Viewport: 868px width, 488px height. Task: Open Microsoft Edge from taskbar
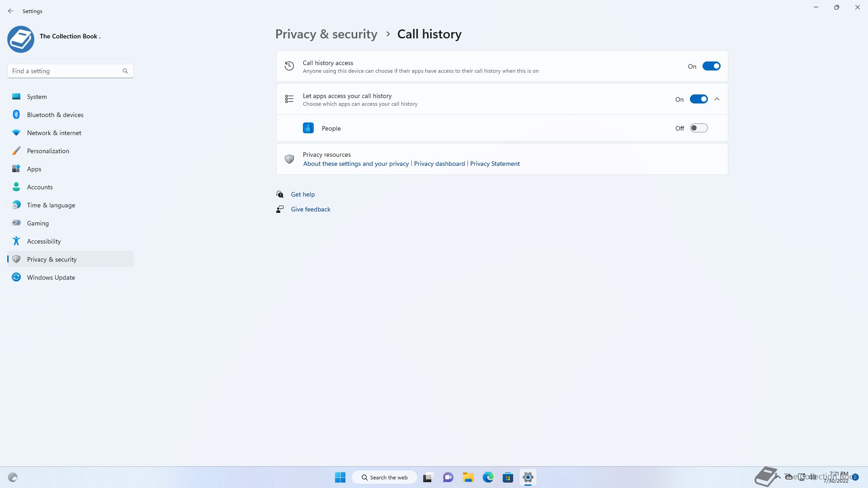[488, 477]
